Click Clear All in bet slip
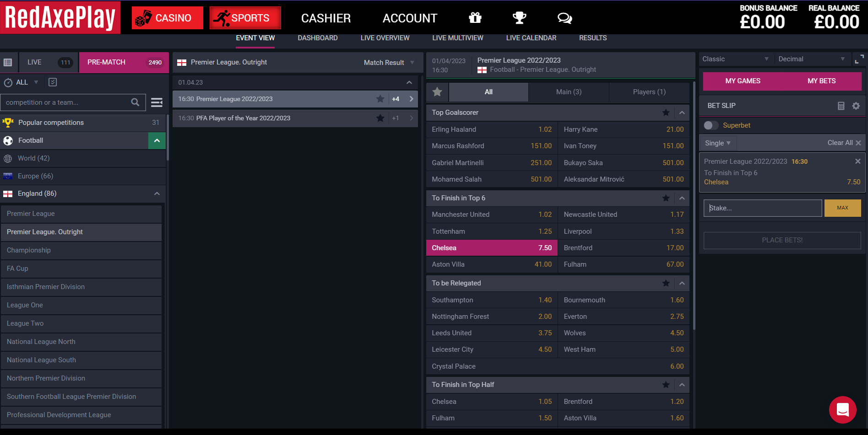Screen dimensions: 868x435 pyautogui.click(x=844, y=143)
